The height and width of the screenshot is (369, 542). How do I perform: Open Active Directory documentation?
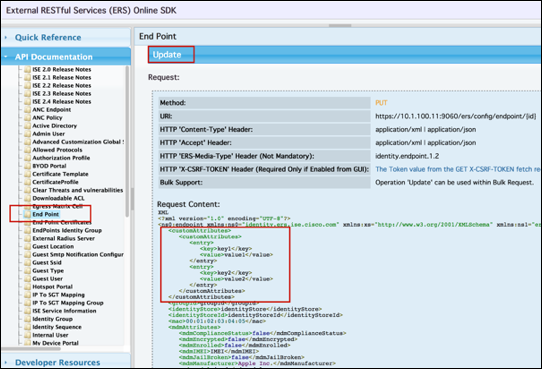(x=55, y=126)
